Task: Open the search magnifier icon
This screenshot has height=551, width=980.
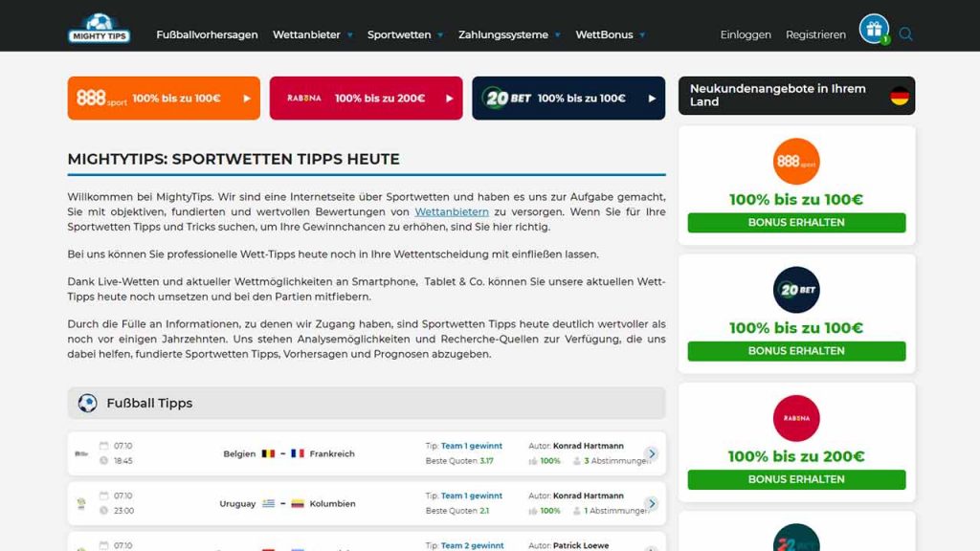Action: click(905, 34)
